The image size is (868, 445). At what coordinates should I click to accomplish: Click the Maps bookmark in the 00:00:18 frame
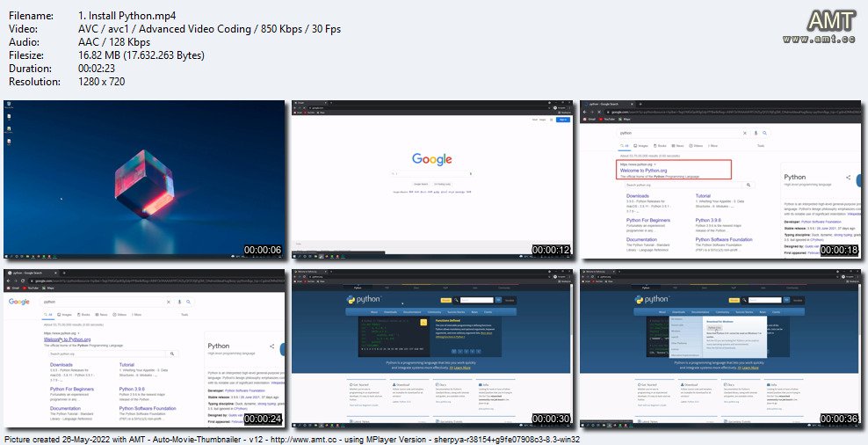tap(625, 119)
